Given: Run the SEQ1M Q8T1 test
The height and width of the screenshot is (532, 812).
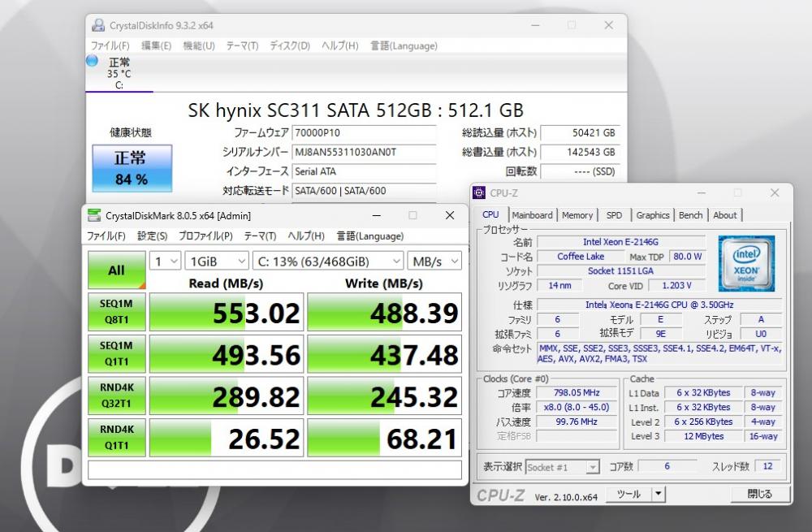Looking at the screenshot, I should (116, 311).
